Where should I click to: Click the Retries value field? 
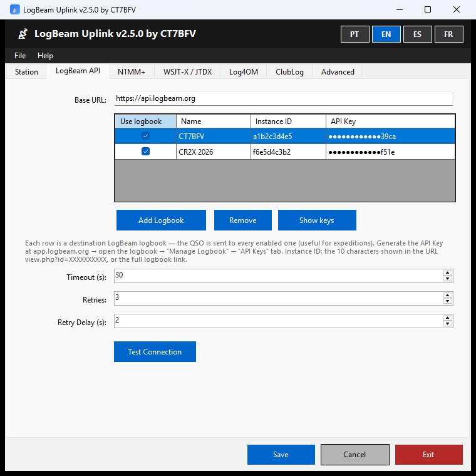coord(278,298)
